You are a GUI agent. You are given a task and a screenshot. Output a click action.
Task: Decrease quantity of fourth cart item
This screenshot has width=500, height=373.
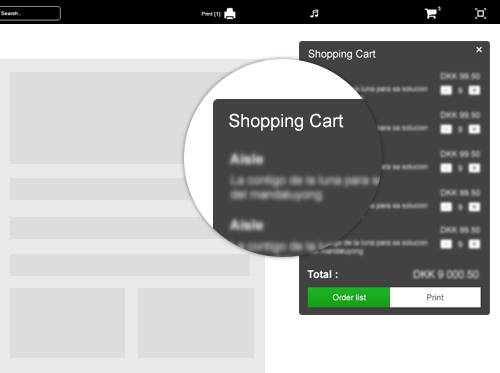[x=446, y=207]
